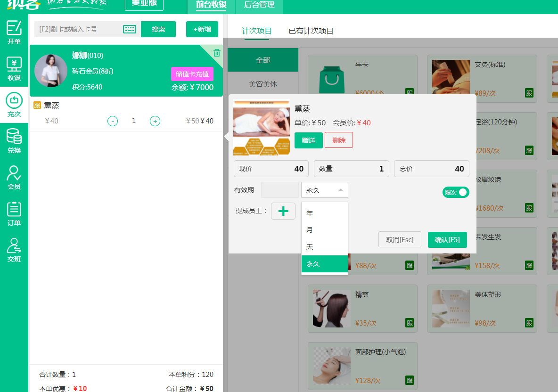558x392 pixels.
Task: Click the card number search field
Action: pyautogui.click(x=78, y=29)
